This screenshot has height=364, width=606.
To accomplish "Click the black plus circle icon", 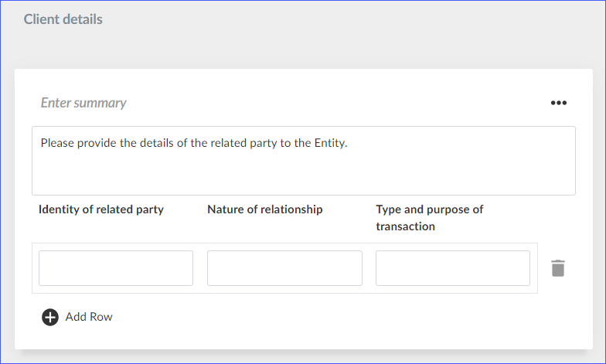I will pyautogui.click(x=50, y=317).
